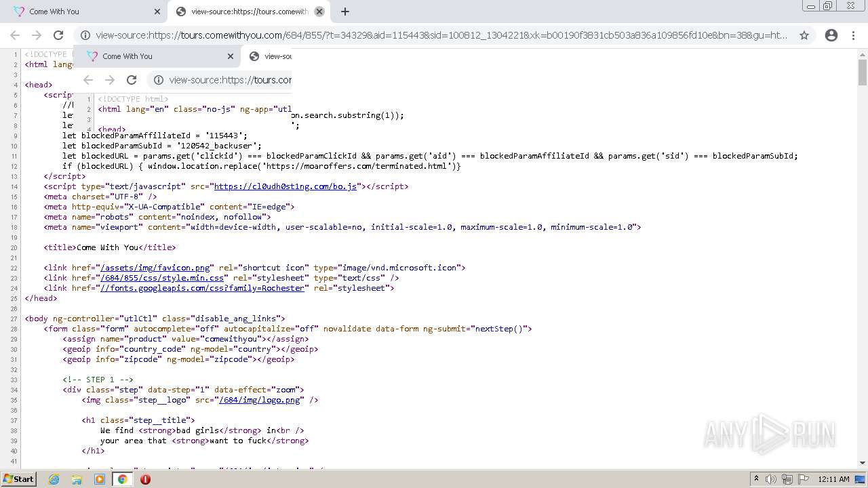
Task: Open the Chrome profile account icon
Action: click(x=831, y=35)
